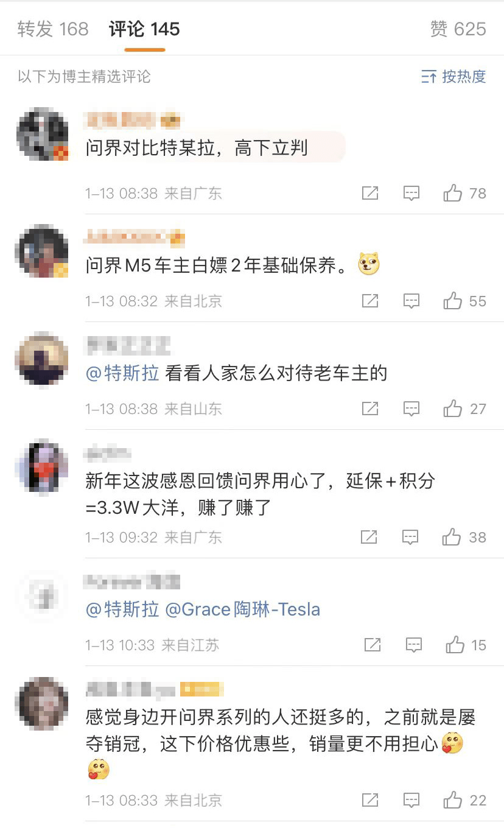The width and height of the screenshot is (504, 828).
Task: Expand likes on the 22-likes comment
Action: click(453, 801)
